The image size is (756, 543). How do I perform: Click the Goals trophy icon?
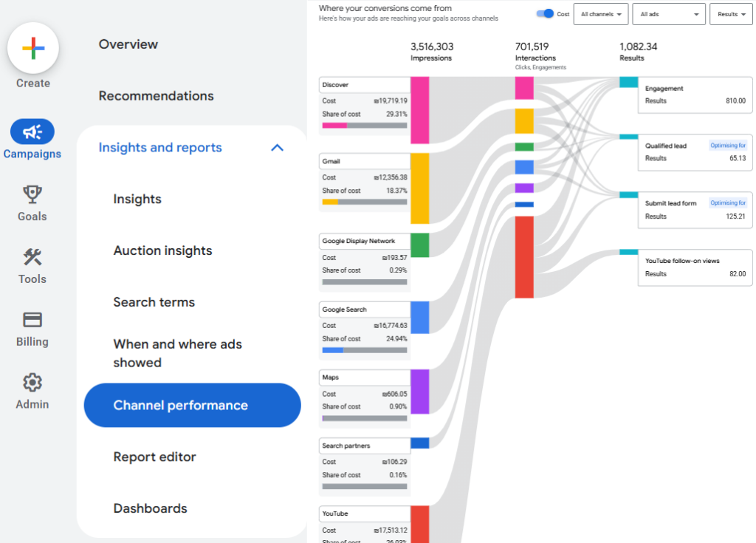coord(32,194)
